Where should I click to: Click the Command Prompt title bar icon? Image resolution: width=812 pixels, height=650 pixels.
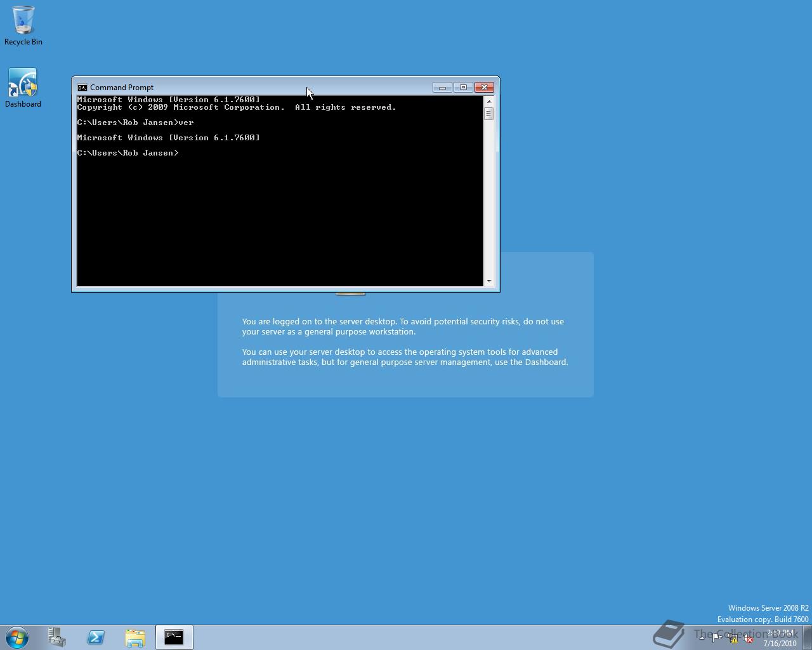82,87
